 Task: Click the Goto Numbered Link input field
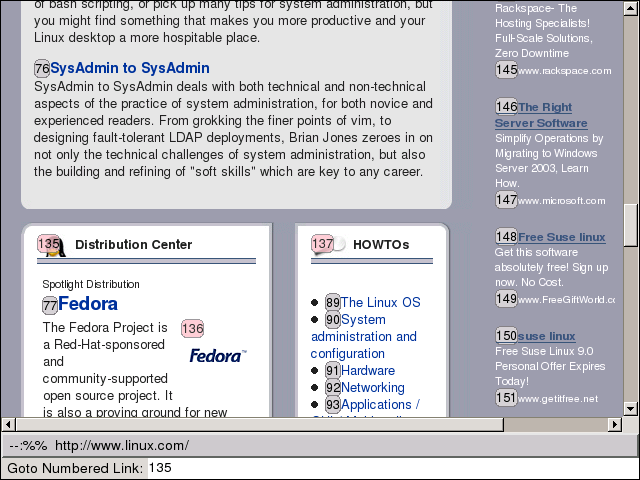[x=393, y=468]
